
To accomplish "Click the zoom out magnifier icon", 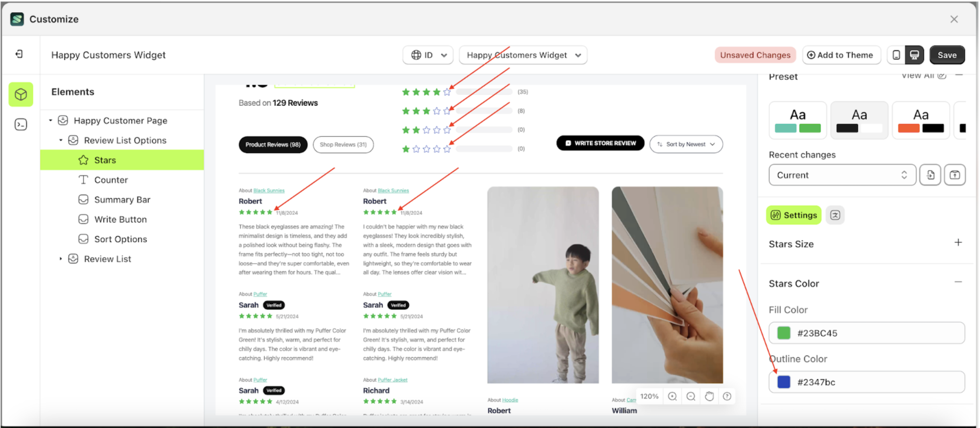I will [x=691, y=397].
